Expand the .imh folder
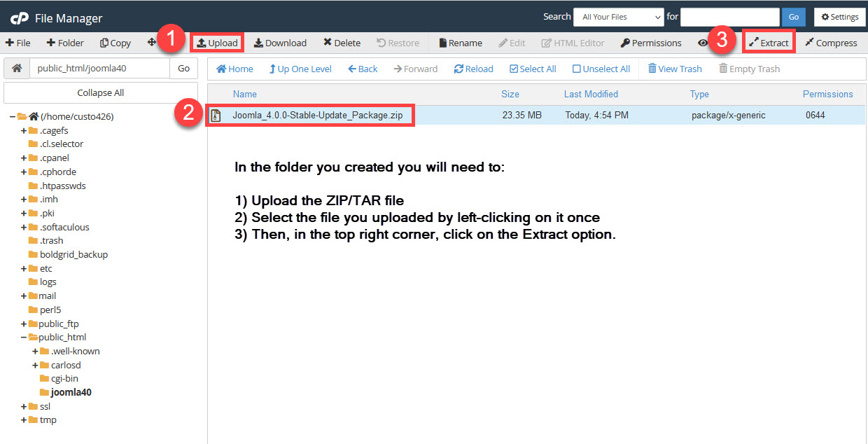Screen dimensions: 868x444 pyautogui.click(x=24, y=199)
